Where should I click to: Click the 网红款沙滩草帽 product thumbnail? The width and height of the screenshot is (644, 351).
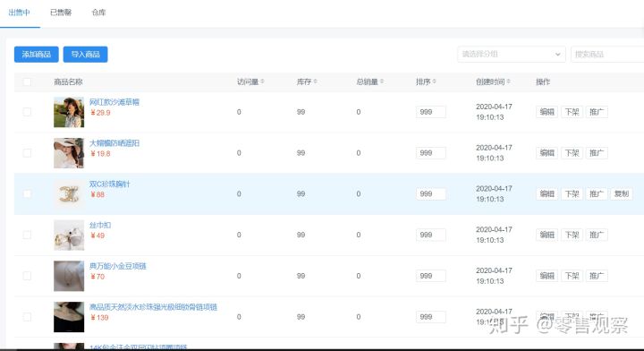(x=69, y=112)
